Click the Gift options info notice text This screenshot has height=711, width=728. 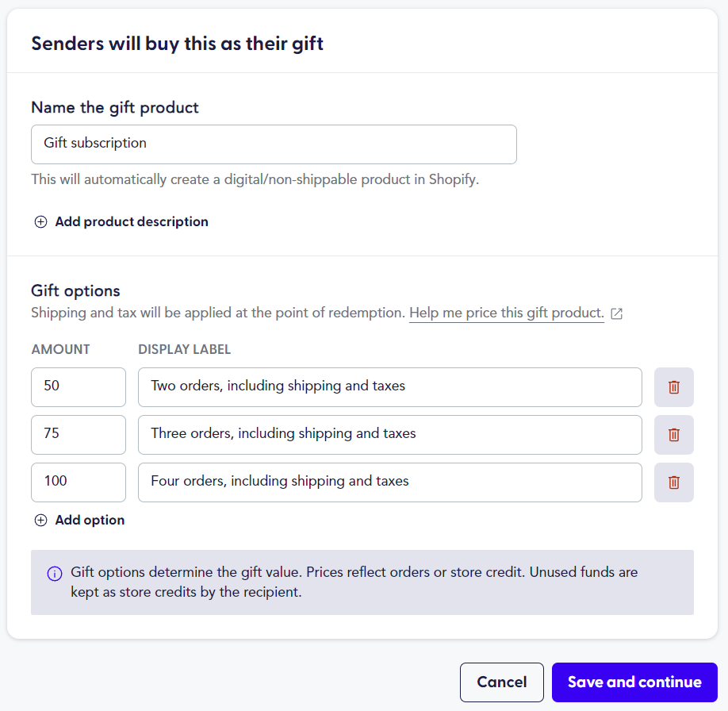pyautogui.click(x=354, y=582)
